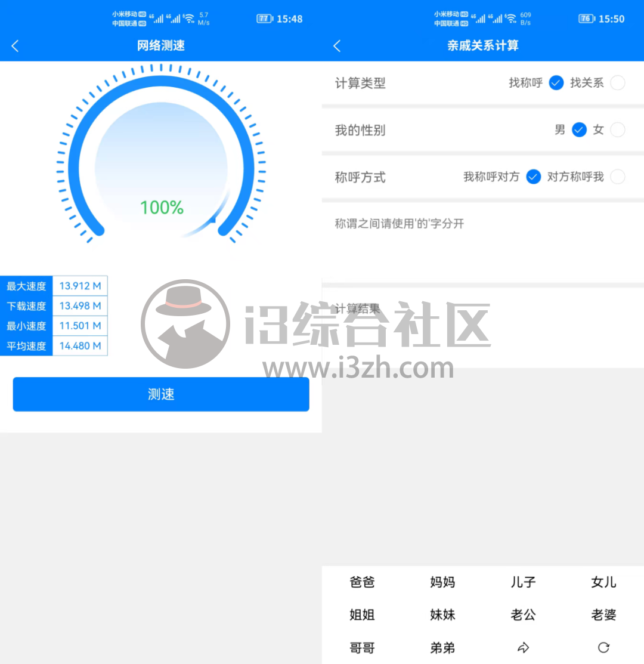Tap the 计算结果 result area
Viewport: 644px width, 664px height.
point(483,328)
